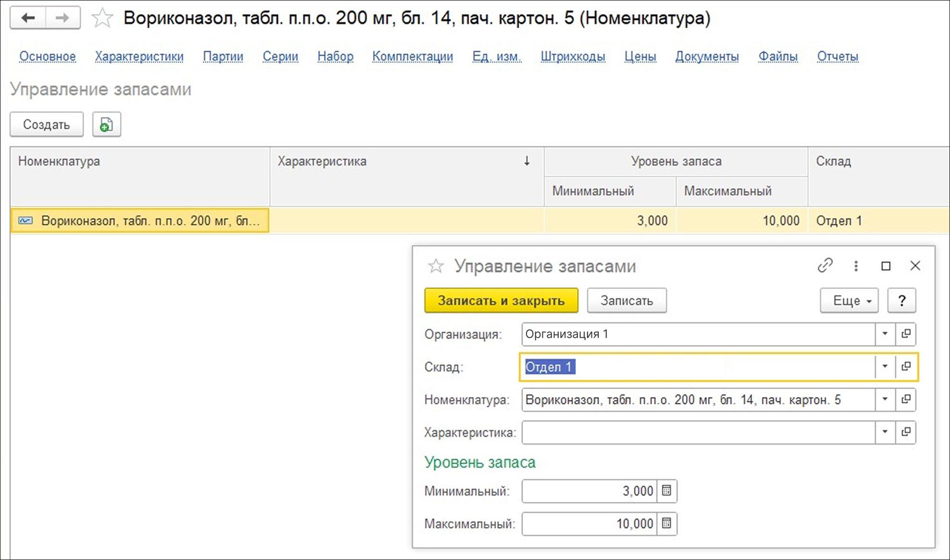Expand the Организация dropdown list
950x560 pixels.
tap(885, 334)
